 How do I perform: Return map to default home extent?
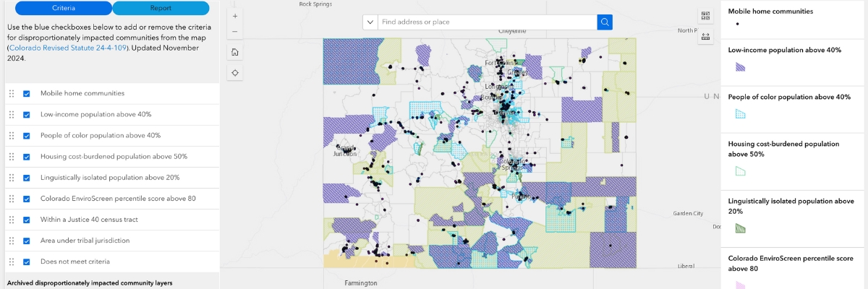click(235, 52)
